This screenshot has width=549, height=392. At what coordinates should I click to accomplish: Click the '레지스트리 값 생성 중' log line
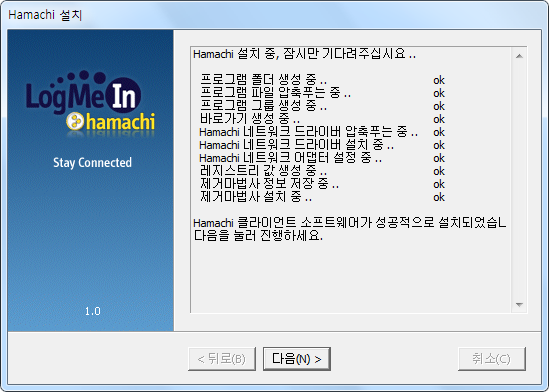pos(263,171)
